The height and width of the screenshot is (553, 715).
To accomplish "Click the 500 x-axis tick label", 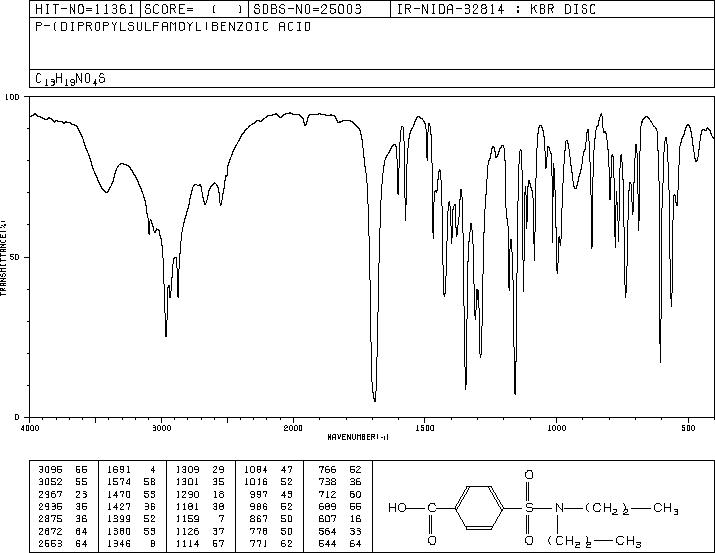I will click(x=688, y=428).
